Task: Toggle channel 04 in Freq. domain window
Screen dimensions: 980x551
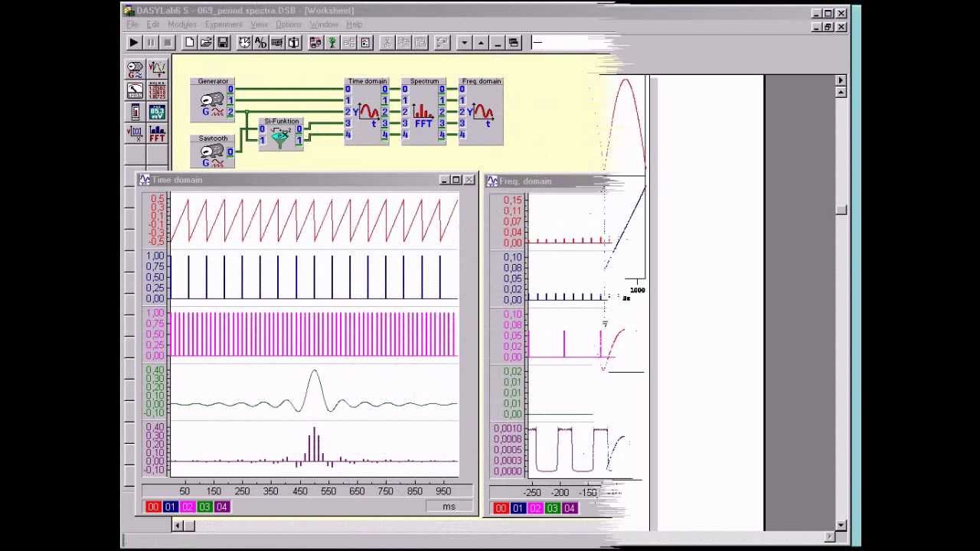Action: pyautogui.click(x=569, y=508)
